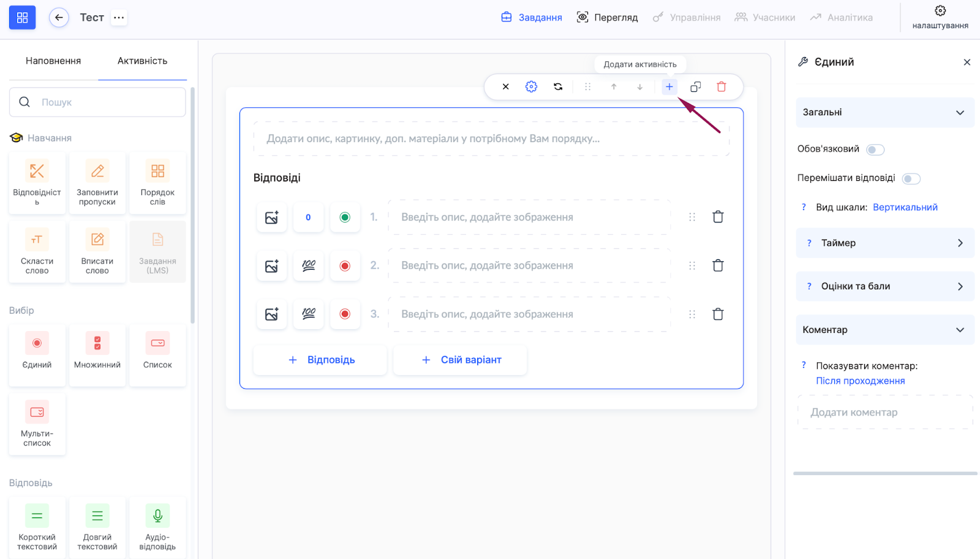Delete activity with red trash icon in toolbar

coord(722,87)
